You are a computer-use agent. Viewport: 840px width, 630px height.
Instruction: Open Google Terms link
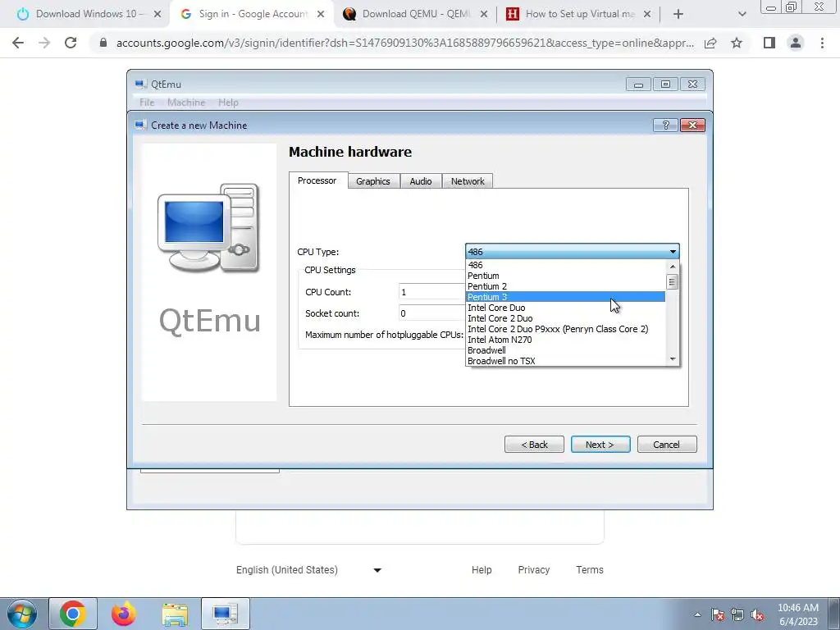pos(590,570)
